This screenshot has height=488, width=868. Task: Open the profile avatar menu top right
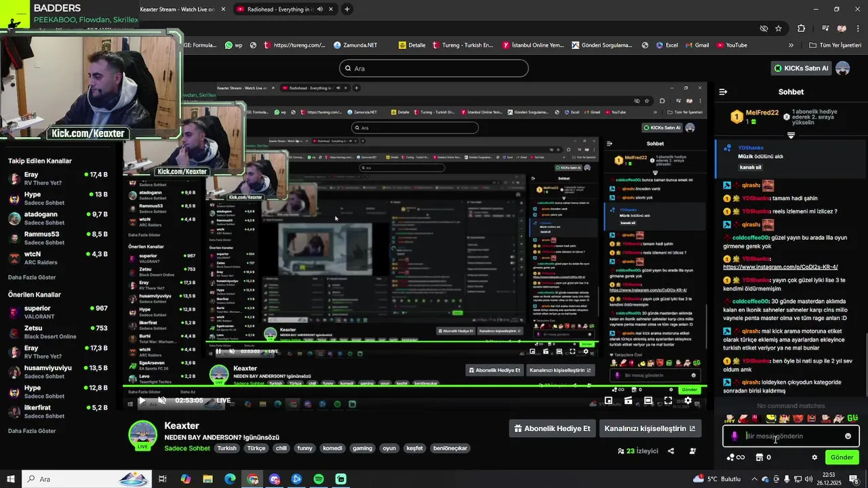pos(843,68)
